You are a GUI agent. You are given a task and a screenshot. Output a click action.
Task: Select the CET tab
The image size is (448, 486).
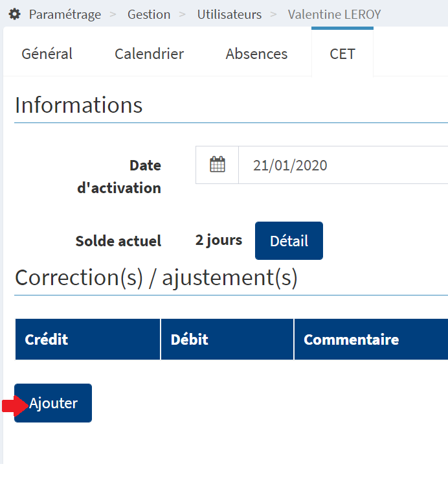[342, 54]
